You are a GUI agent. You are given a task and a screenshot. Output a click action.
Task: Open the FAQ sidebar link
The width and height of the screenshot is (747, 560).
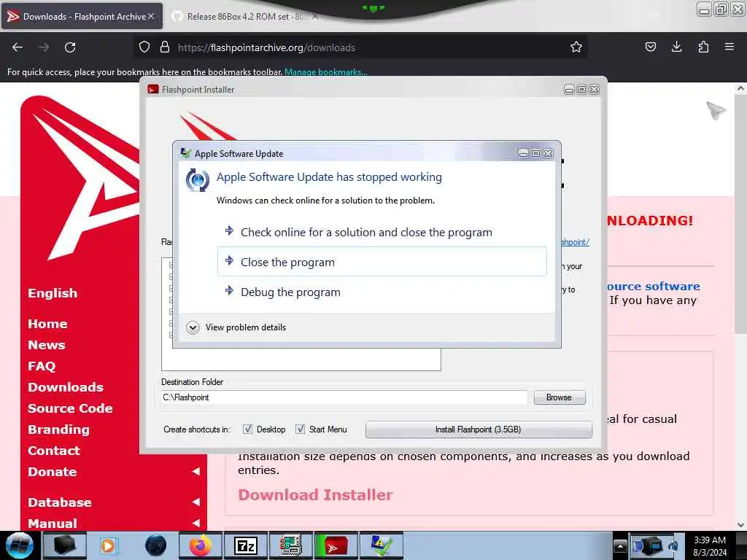tap(42, 366)
